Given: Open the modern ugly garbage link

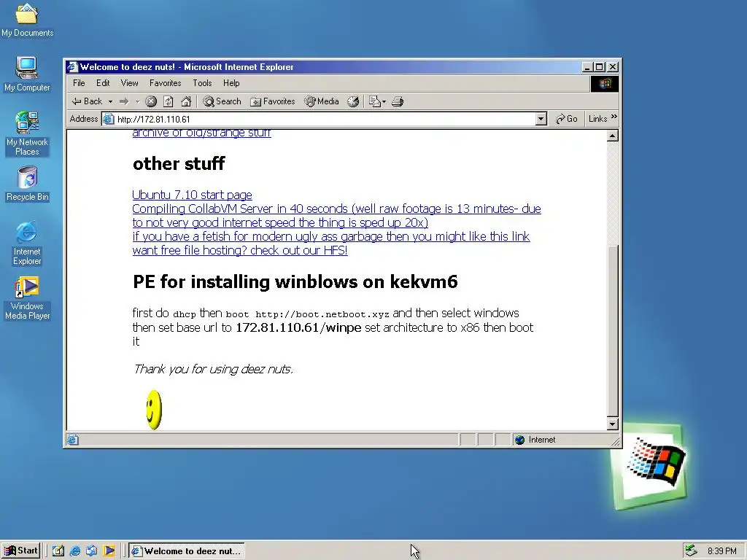Looking at the screenshot, I should point(331,237).
